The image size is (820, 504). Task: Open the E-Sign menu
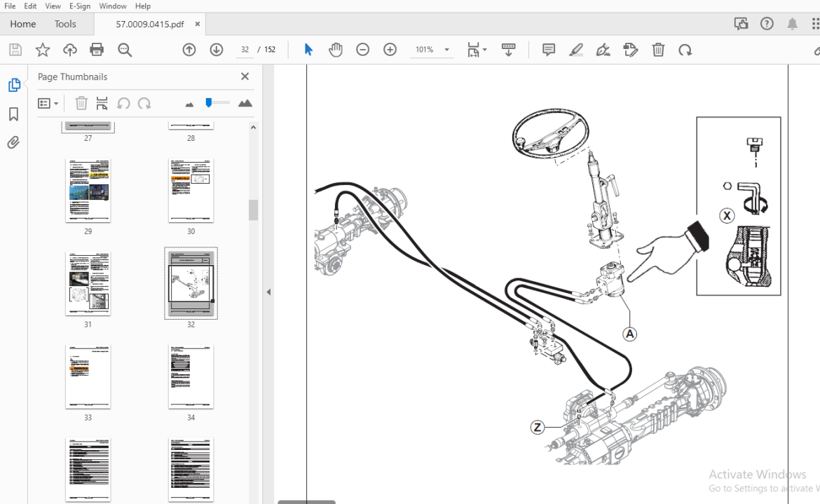[79, 6]
